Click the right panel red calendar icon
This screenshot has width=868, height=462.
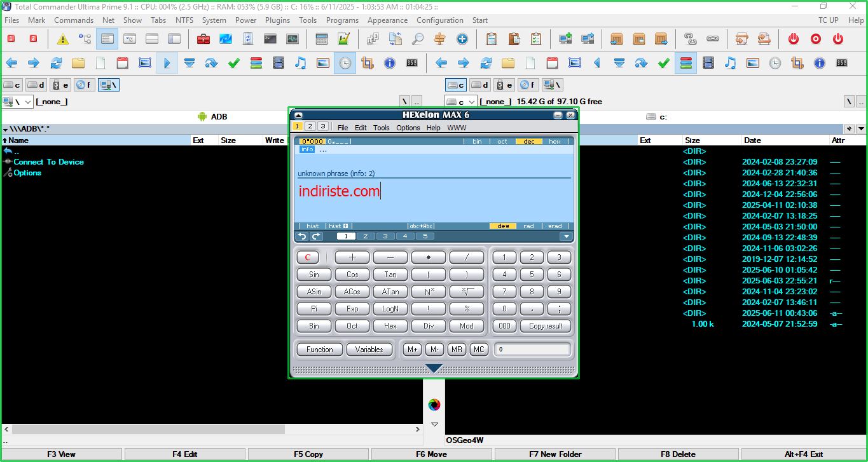(553, 63)
